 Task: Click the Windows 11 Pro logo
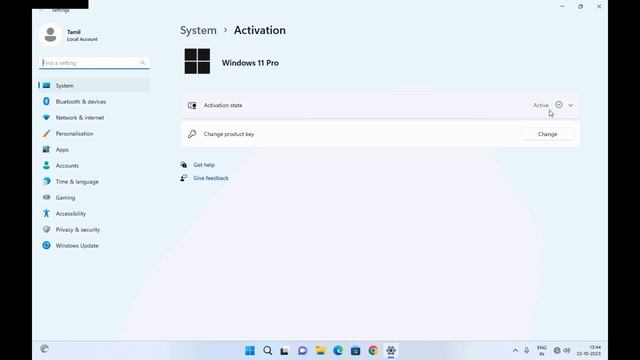197,61
